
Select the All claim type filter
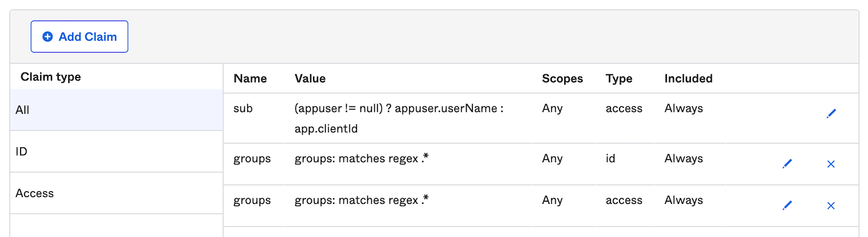(x=116, y=110)
